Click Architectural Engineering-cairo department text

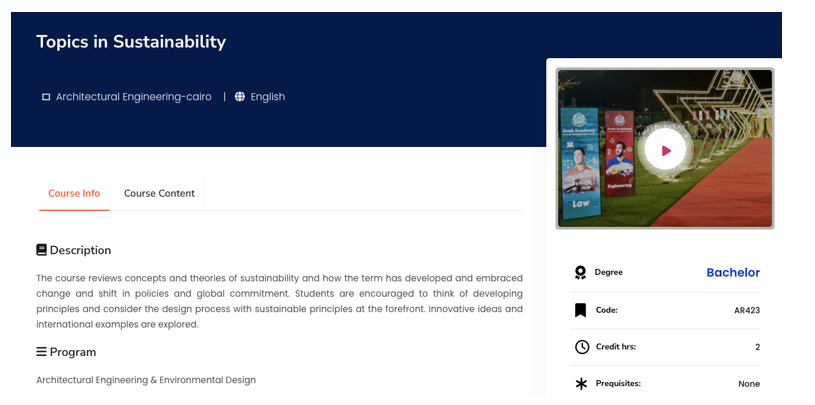point(134,97)
